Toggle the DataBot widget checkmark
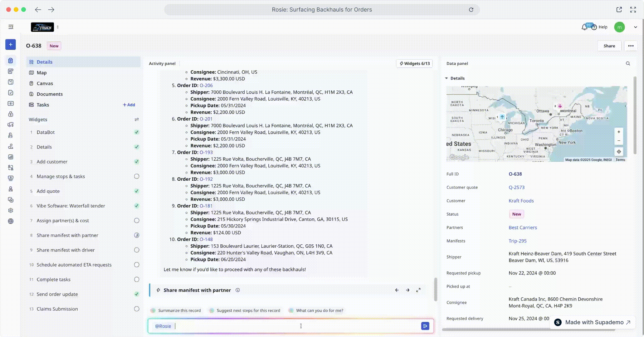 (137, 132)
